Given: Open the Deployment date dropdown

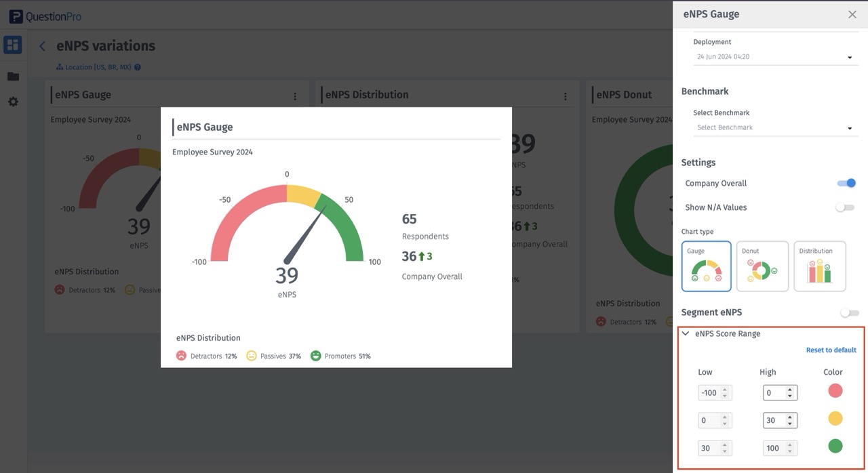Looking at the screenshot, I should click(x=775, y=57).
